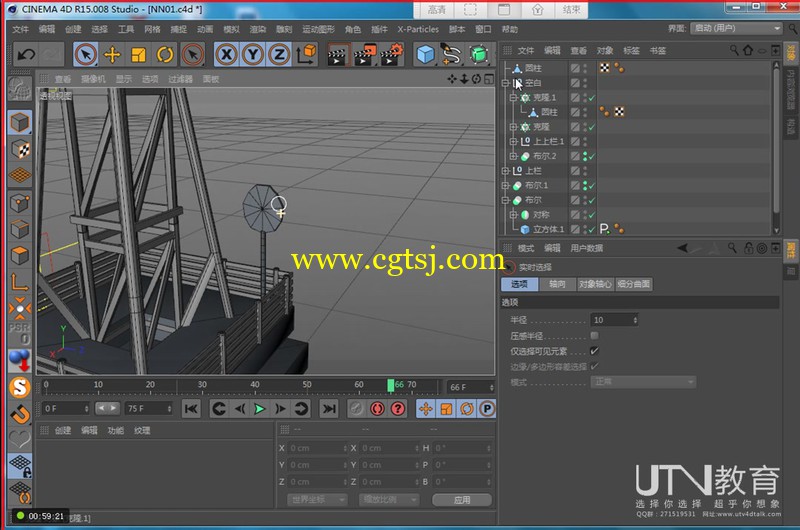Click the Enable Axis L-shaped icon
This screenshot has height=530, width=800.
20,282
